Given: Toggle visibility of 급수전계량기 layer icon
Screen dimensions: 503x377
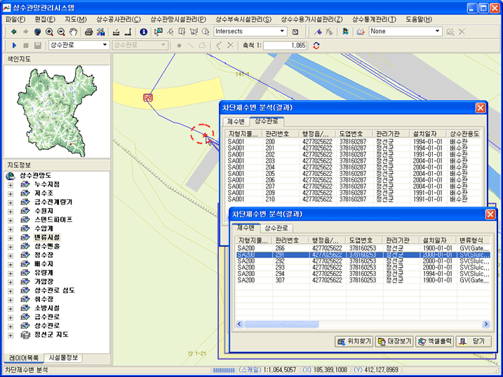Looking at the screenshot, I should point(25,202).
